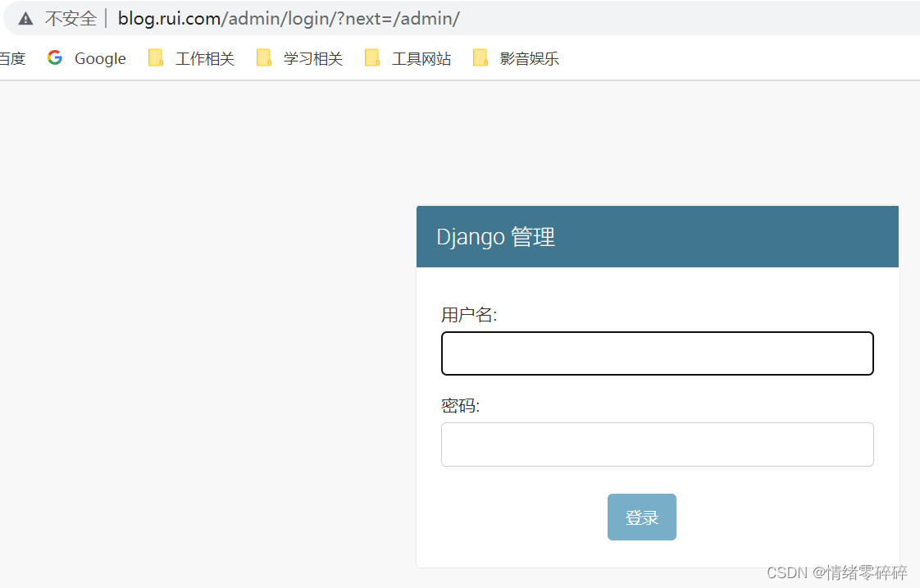Click the 用户名: label text
Screen dimensions: 920x588
(469, 315)
